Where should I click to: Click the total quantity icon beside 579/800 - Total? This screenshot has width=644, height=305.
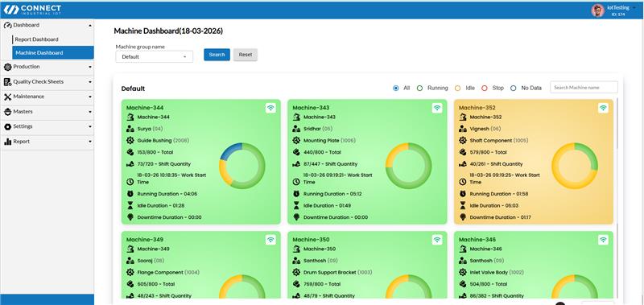[463, 152]
